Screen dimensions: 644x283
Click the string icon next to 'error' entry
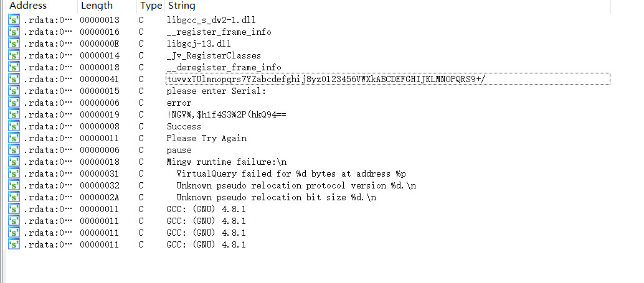14,103
